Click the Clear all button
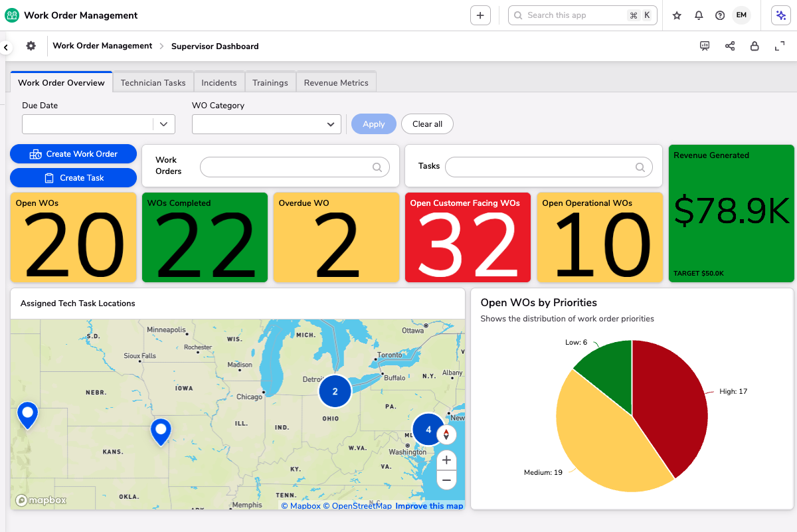The image size is (797, 532). pos(427,124)
